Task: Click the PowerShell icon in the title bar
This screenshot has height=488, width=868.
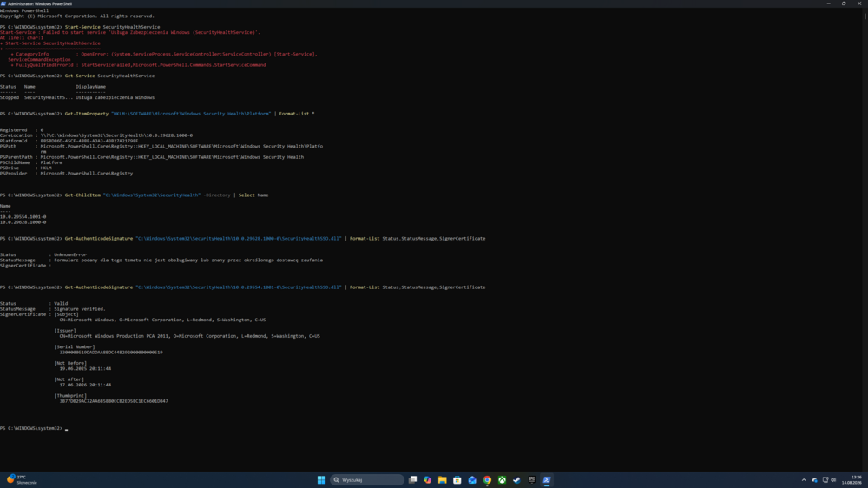Action: (3, 3)
